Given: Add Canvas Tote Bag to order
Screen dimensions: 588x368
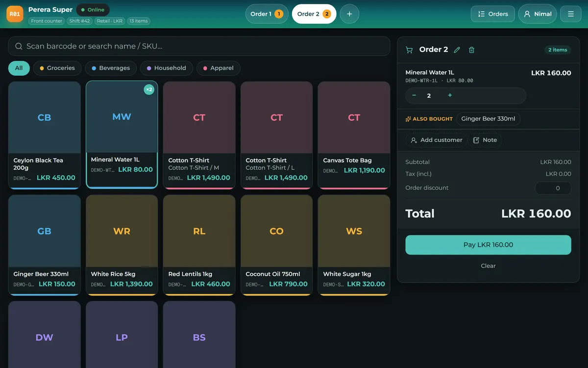Looking at the screenshot, I should (x=354, y=135).
